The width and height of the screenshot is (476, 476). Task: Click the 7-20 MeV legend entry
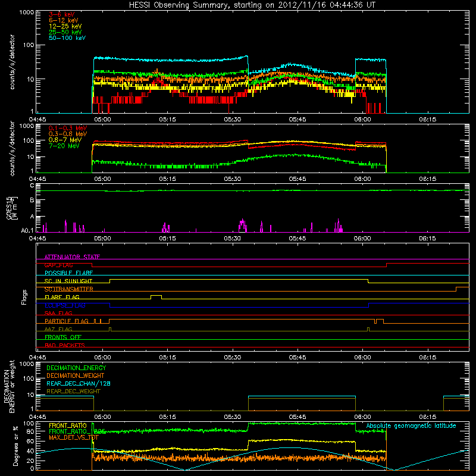[64, 146]
